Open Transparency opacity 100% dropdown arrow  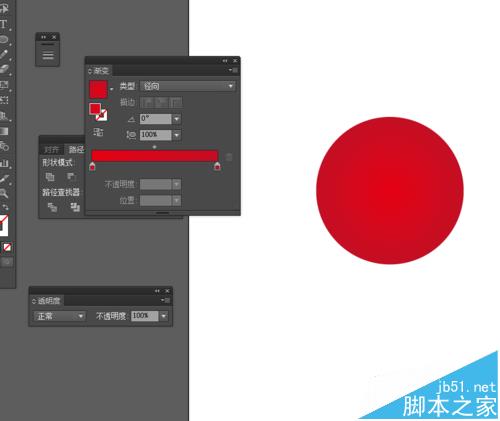[x=164, y=316]
